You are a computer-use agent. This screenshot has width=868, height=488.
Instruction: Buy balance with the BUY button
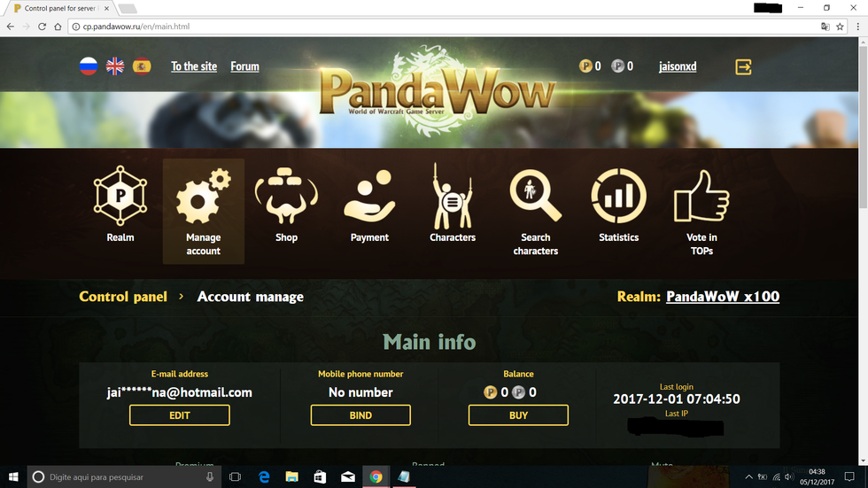518,415
